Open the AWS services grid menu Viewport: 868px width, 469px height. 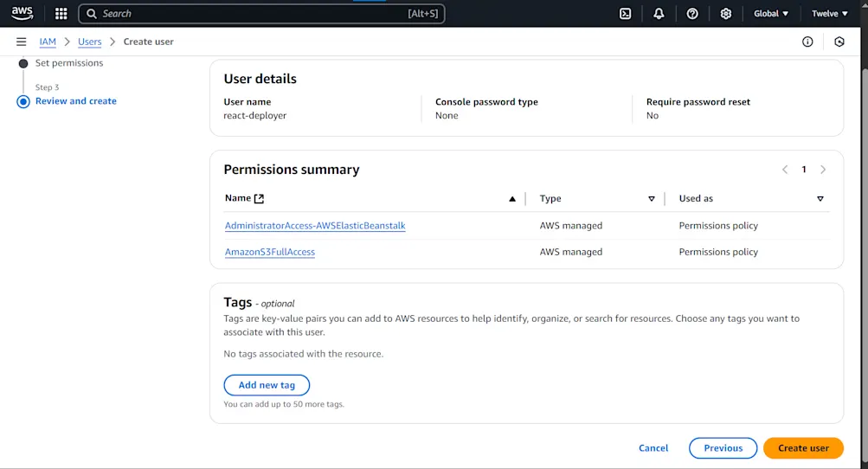pos(61,14)
